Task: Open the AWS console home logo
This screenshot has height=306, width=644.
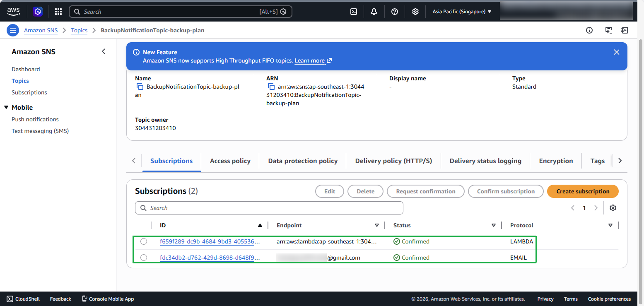Action: point(13,12)
